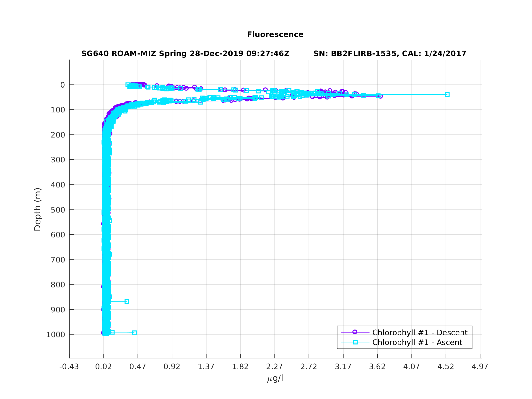Click the purple circle marker in legend

tap(355, 332)
